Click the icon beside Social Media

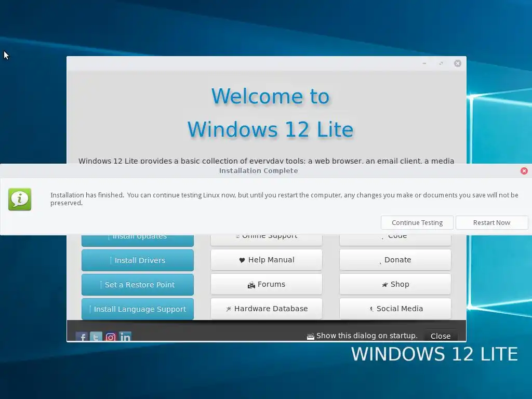tap(371, 309)
